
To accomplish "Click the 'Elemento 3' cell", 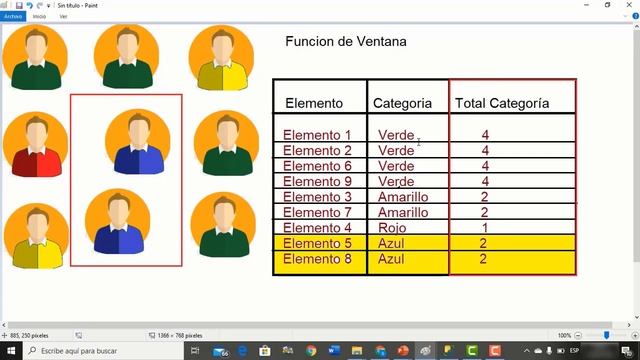I will [x=317, y=197].
